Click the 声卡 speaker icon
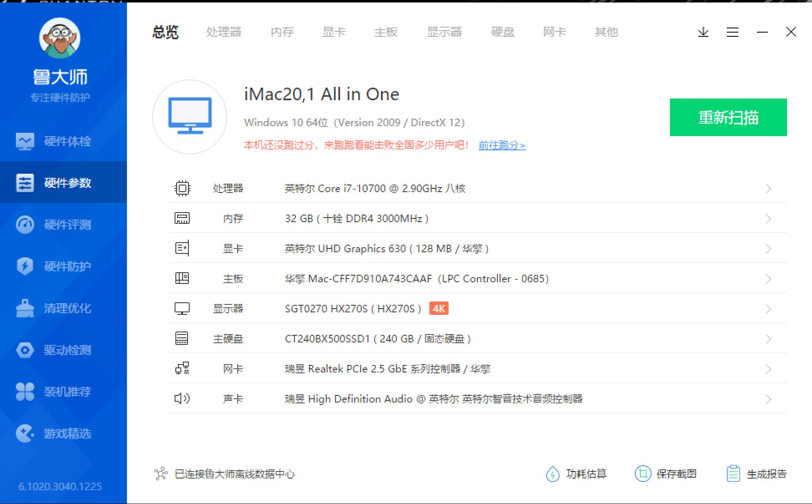812x504 pixels. (182, 398)
